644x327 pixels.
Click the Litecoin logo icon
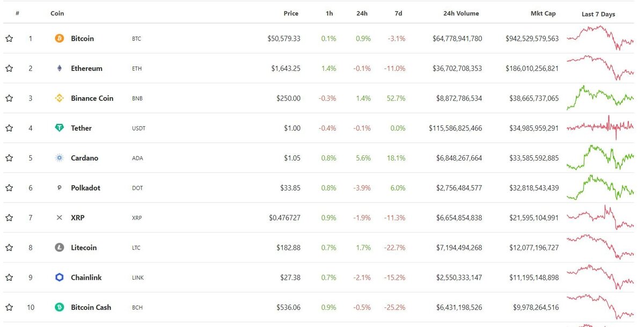pyautogui.click(x=60, y=248)
